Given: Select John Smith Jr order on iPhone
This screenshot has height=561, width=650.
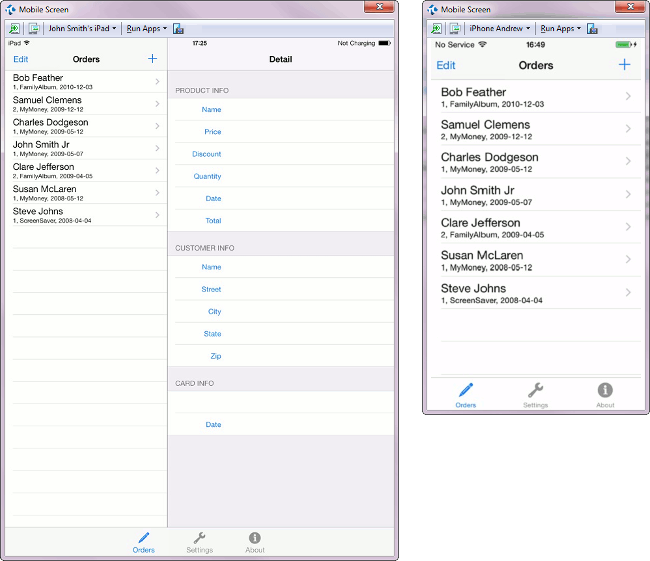Looking at the screenshot, I should [x=536, y=195].
